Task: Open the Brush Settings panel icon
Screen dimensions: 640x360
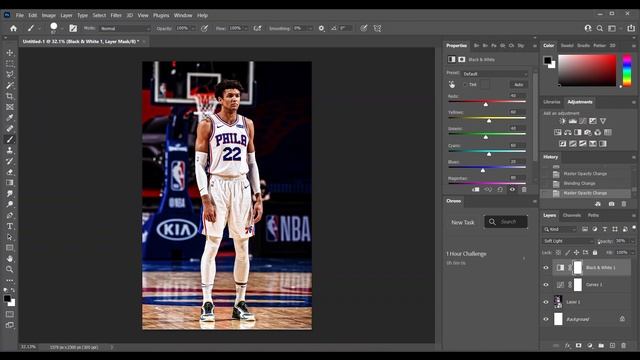Action: (73, 28)
